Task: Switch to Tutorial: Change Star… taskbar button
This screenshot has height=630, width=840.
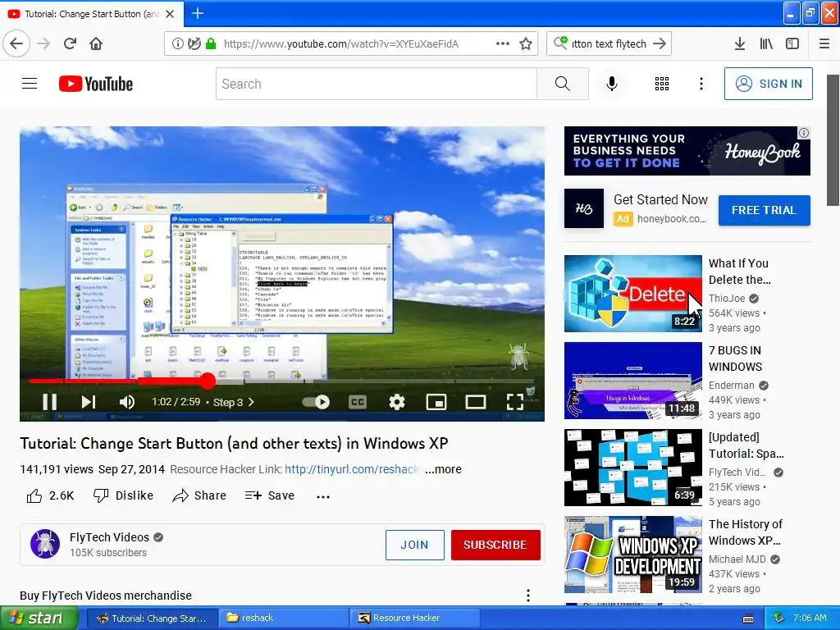Action: tap(152, 618)
